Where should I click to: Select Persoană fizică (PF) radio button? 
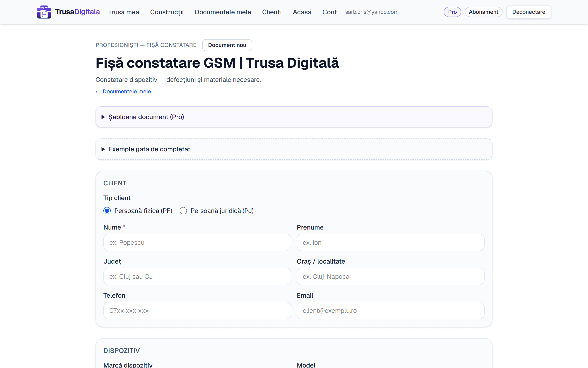pos(107,211)
